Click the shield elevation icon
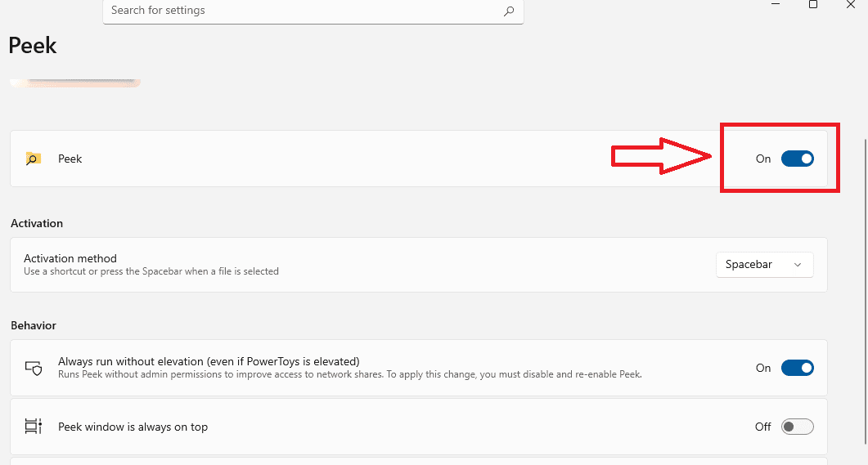 pos(34,369)
